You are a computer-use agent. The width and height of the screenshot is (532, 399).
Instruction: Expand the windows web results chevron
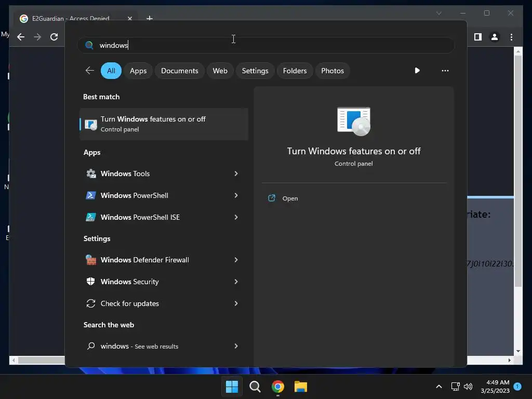(236, 346)
